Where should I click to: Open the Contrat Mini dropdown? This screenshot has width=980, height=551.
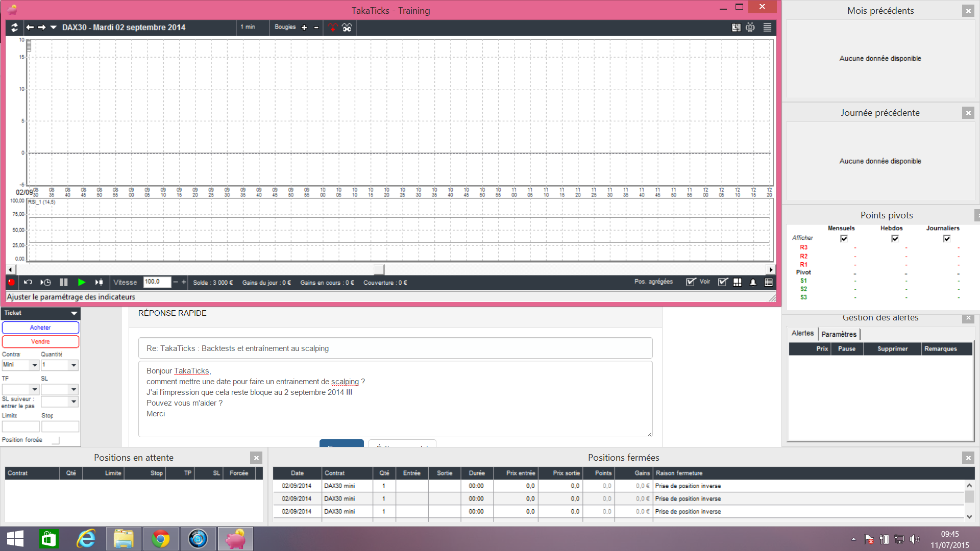[x=35, y=365]
